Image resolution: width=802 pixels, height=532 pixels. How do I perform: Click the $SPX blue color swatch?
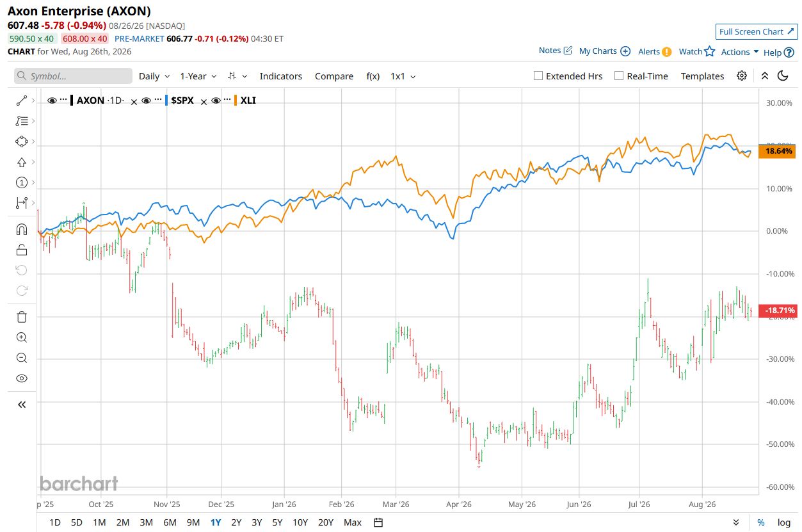(166, 101)
